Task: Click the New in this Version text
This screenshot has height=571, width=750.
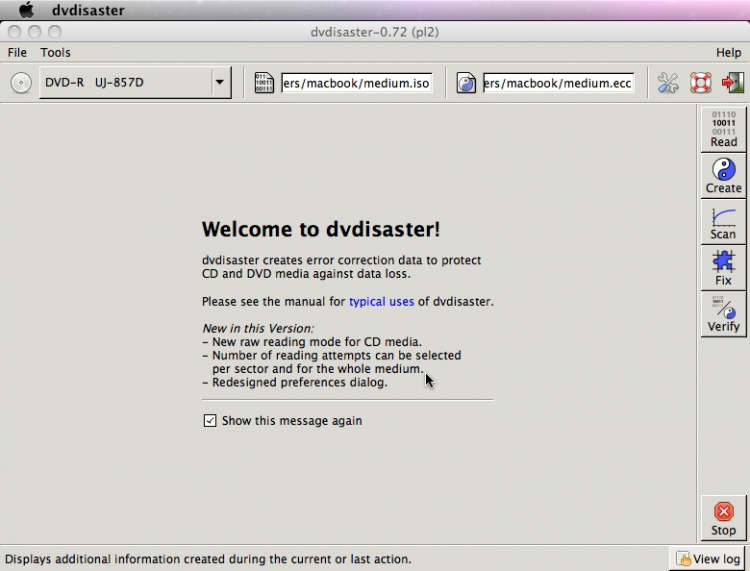Action: pyautogui.click(x=258, y=329)
